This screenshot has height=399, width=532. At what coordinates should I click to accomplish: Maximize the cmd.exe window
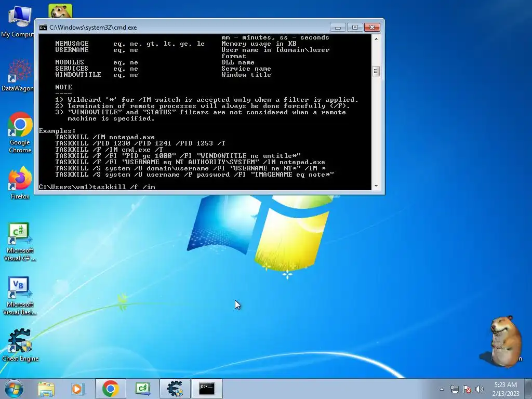[x=355, y=28]
